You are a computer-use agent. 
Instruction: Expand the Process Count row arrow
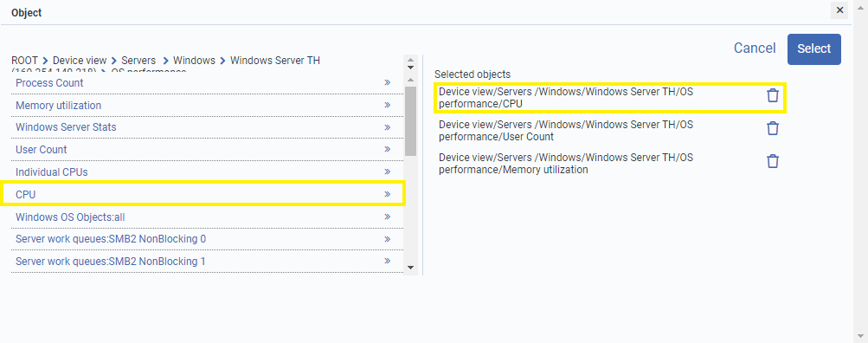388,82
